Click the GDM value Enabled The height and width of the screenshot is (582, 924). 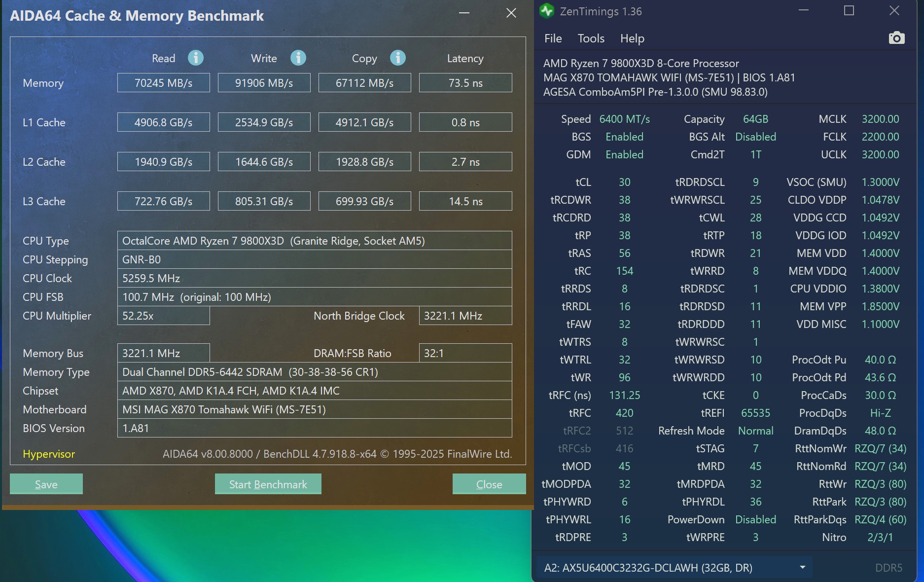(624, 154)
